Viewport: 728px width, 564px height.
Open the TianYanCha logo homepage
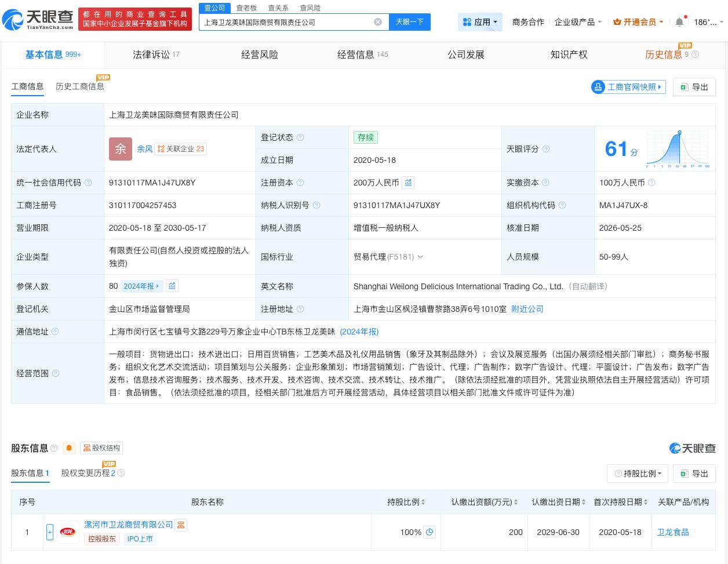[38, 20]
